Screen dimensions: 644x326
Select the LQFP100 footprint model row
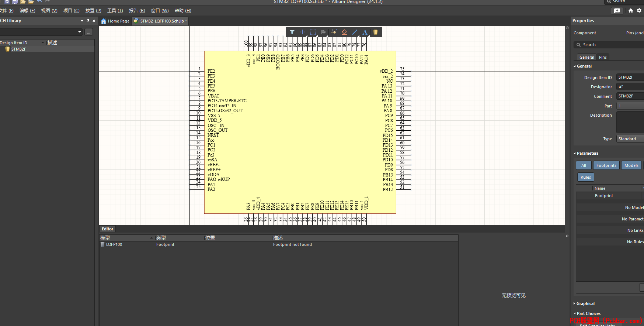tap(278, 244)
